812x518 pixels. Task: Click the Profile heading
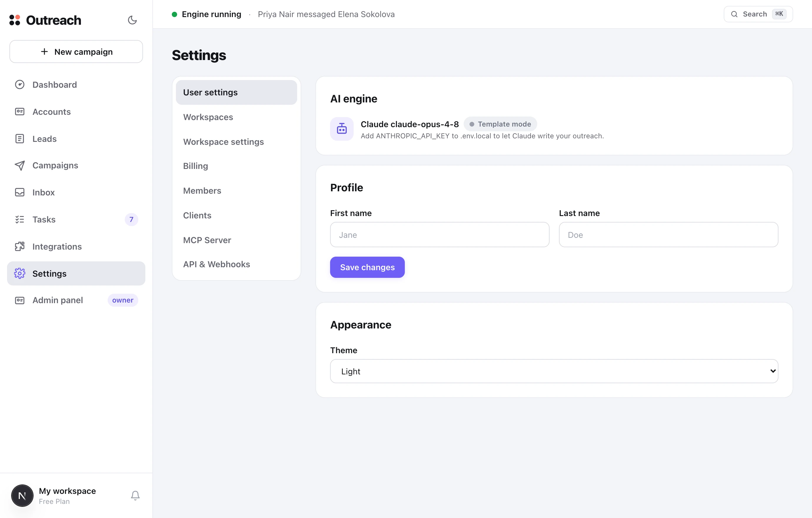(x=347, y=187)
